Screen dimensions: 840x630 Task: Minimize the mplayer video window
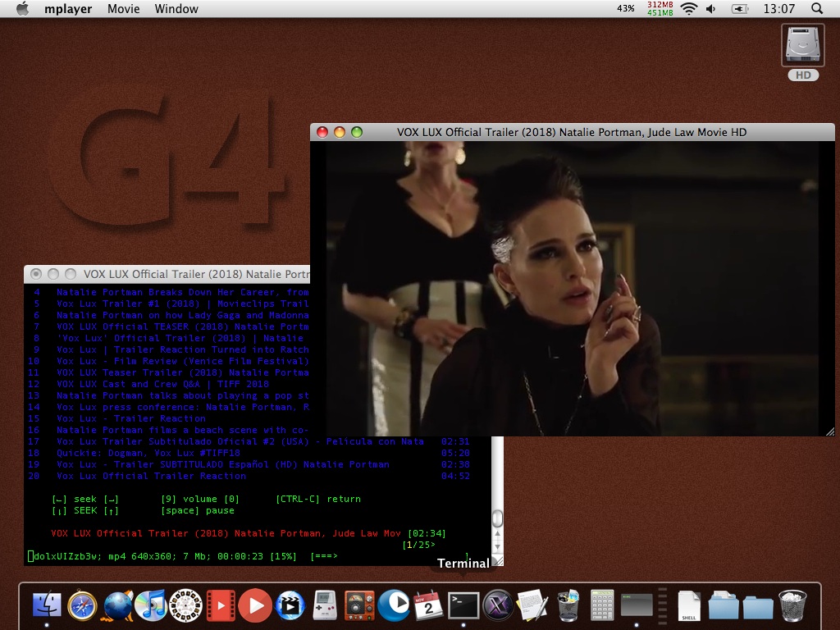(340, 132)
